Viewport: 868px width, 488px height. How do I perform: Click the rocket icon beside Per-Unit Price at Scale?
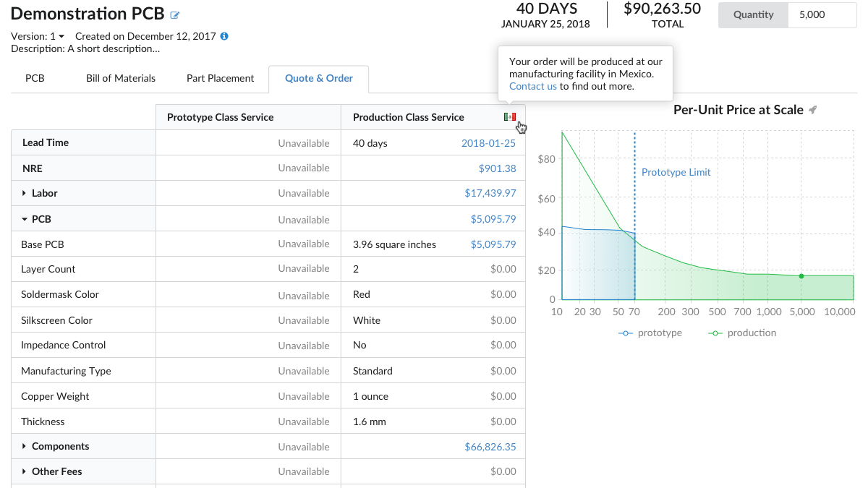click(x=813, y=110)
